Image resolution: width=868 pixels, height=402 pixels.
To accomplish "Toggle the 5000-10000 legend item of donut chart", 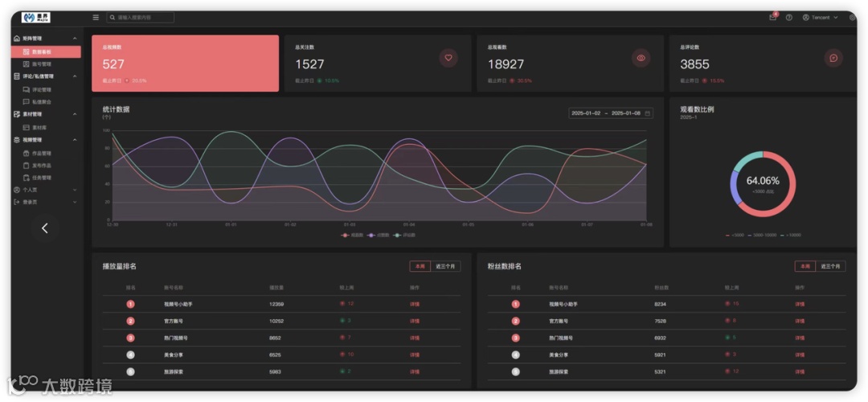I will [x=762, y=236].
